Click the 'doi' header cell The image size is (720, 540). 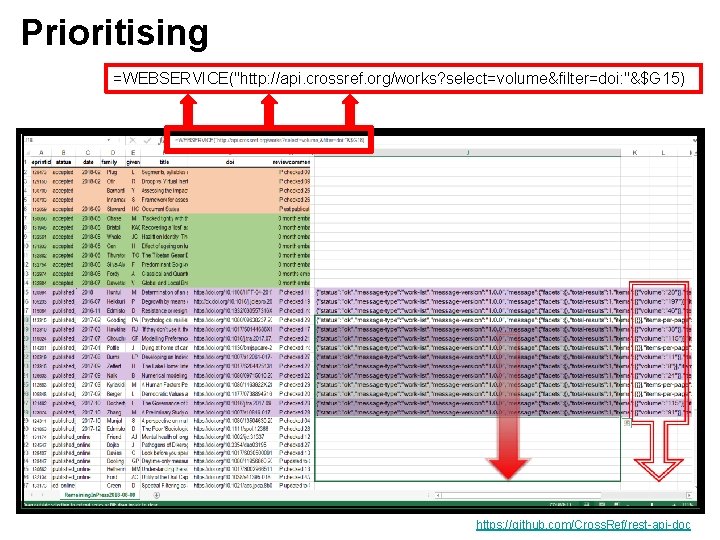click(230, 162)
